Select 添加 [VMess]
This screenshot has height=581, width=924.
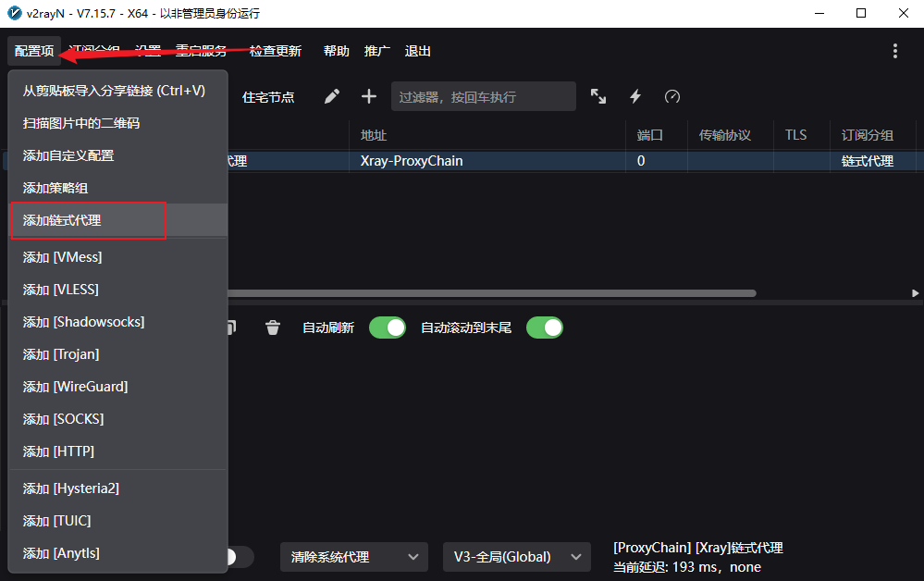[x=118, y=257]
